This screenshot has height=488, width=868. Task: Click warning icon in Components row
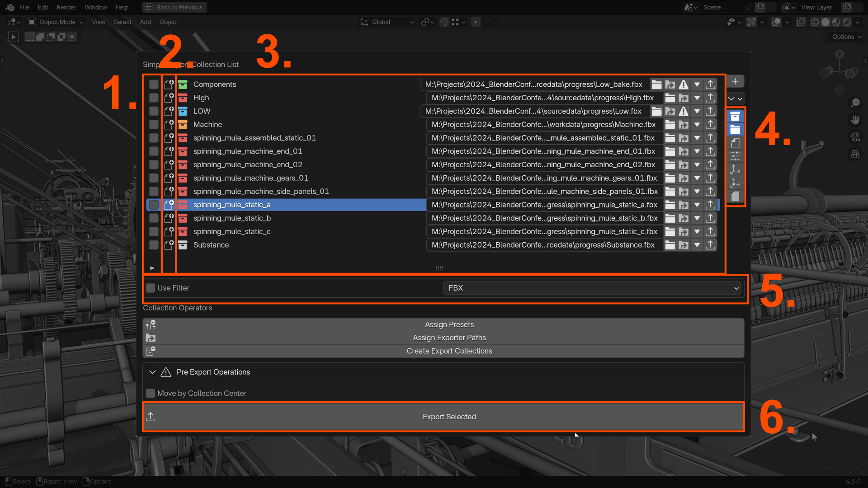click(x=684, y=84)
